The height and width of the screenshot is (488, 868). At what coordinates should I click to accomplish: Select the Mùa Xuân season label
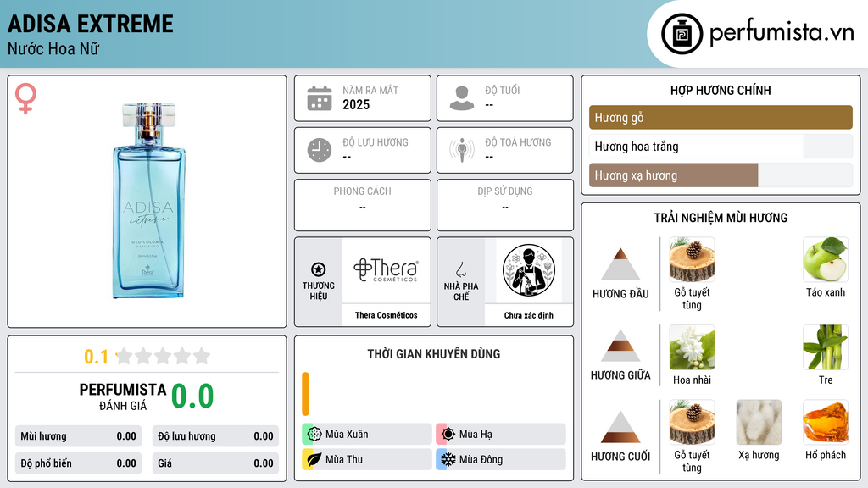click(x=347, y=435)
